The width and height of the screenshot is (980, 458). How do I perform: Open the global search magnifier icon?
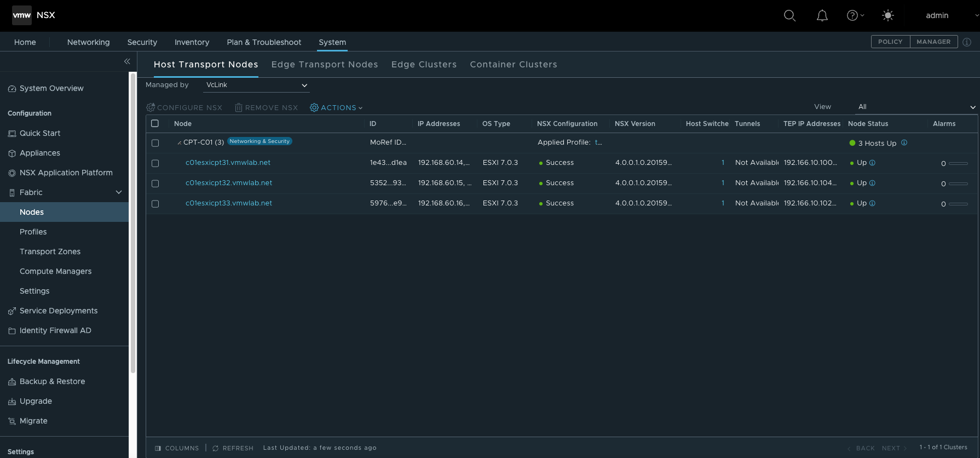click(x=789, y=15)
